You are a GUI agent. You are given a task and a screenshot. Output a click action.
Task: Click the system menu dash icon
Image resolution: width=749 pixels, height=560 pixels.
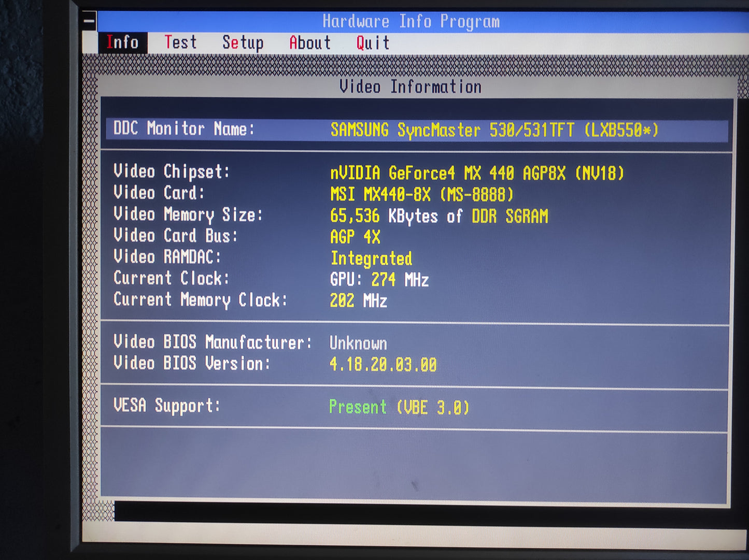click(89, 21)
